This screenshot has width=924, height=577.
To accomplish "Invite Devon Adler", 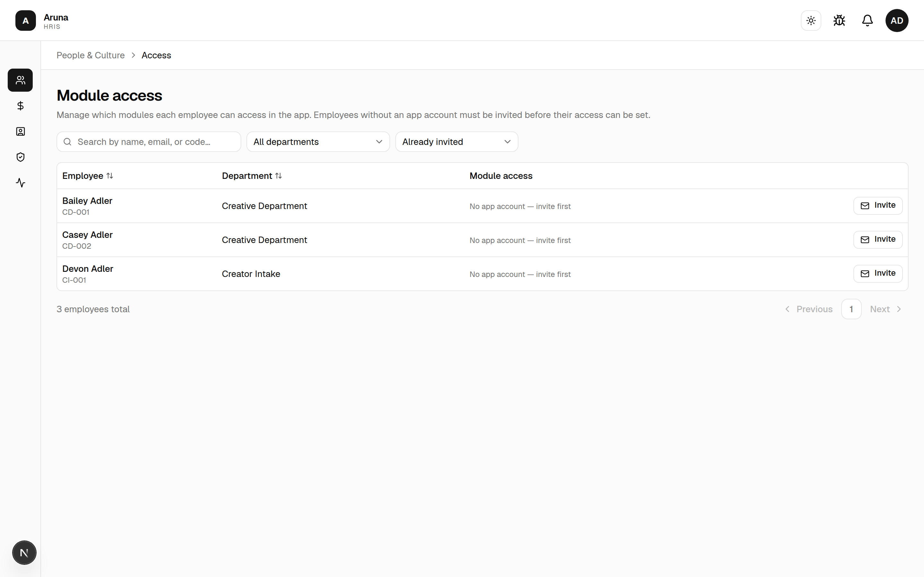I will tap(877, 273).
